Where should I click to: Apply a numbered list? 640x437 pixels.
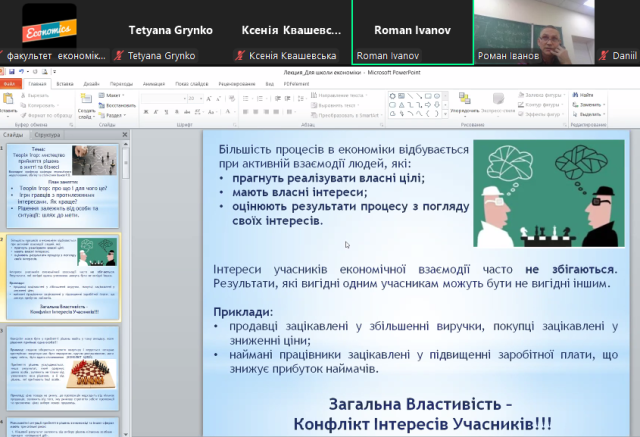point(260,98)
